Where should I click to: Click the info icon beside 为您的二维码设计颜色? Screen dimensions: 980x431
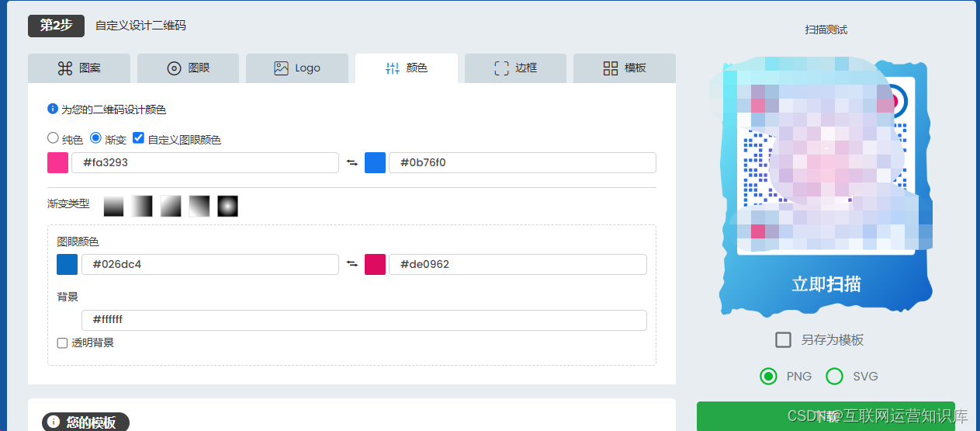pos(53,109)
